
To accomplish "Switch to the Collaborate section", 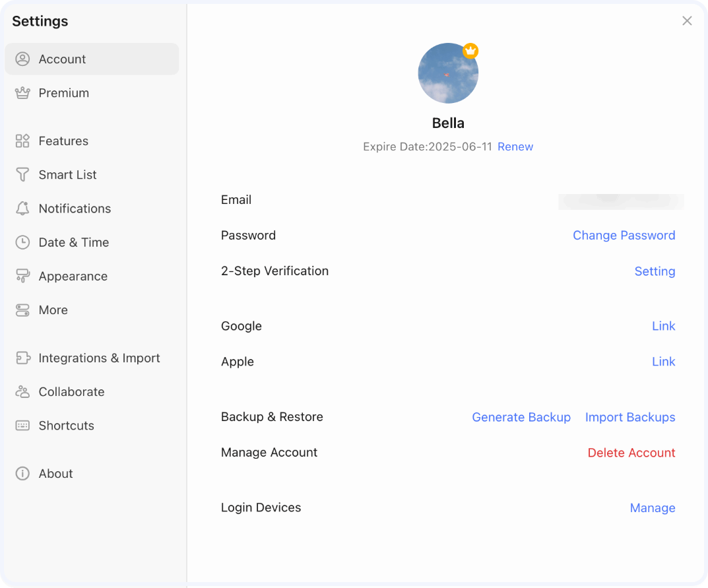I will click(71, 392).
